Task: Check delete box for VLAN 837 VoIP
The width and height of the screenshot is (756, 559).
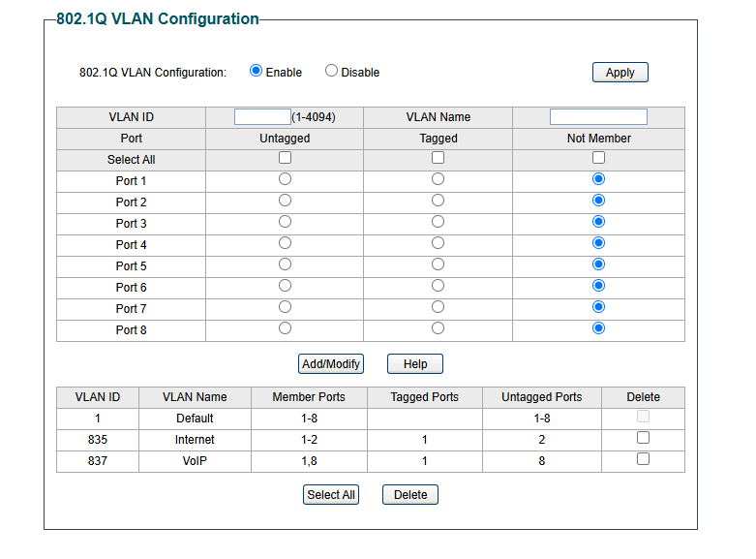Action: 643,459
